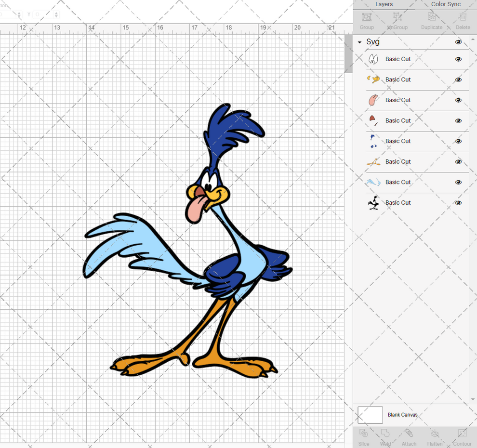Viewport: 477px width, 448px height.
Task: Click the Duplicate icon
Action: pyautogui.click(x=431, y=20)
